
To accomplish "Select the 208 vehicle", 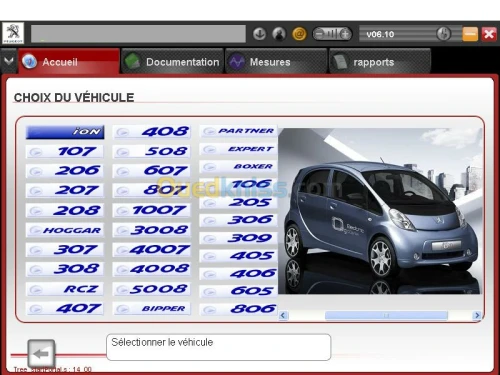I will 65,211.
